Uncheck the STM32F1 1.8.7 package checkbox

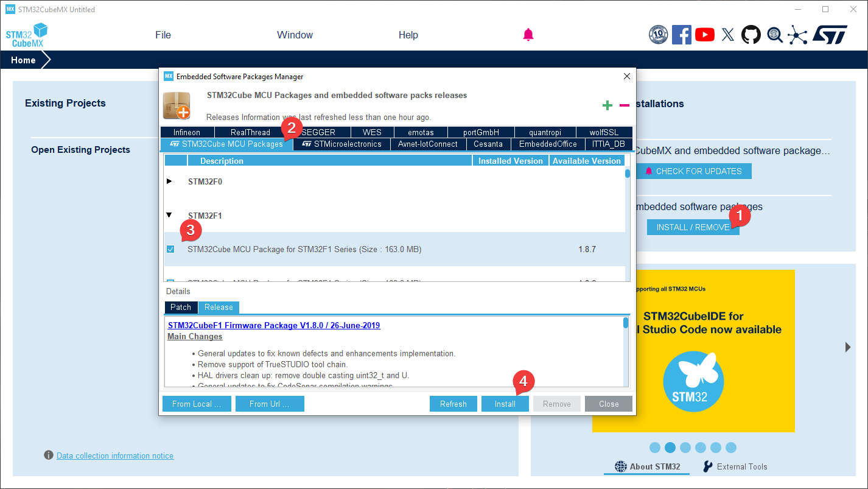click(x=170, y=249)
